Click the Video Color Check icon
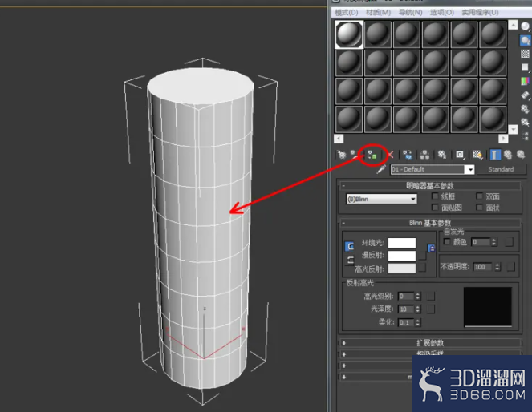 (525, 81)
